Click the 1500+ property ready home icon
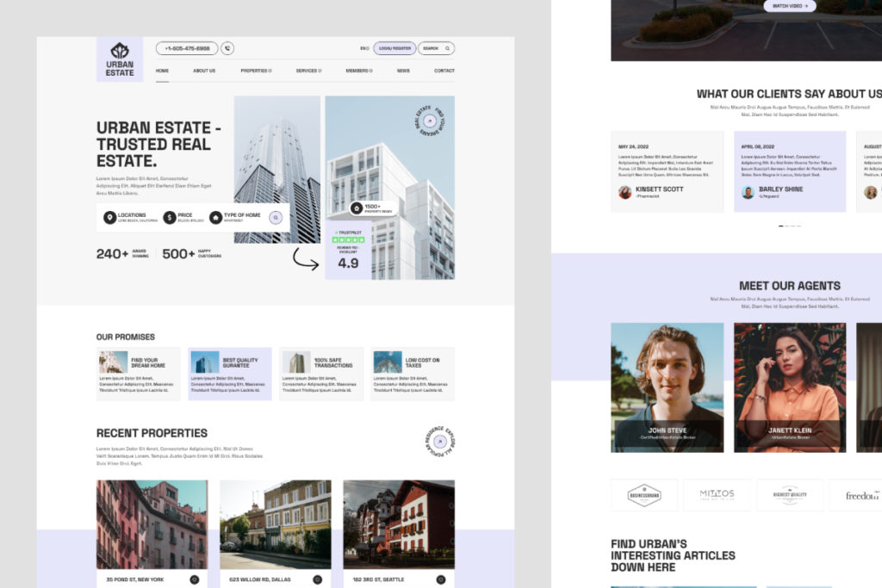The image size is (882, 588). [357, 208]
